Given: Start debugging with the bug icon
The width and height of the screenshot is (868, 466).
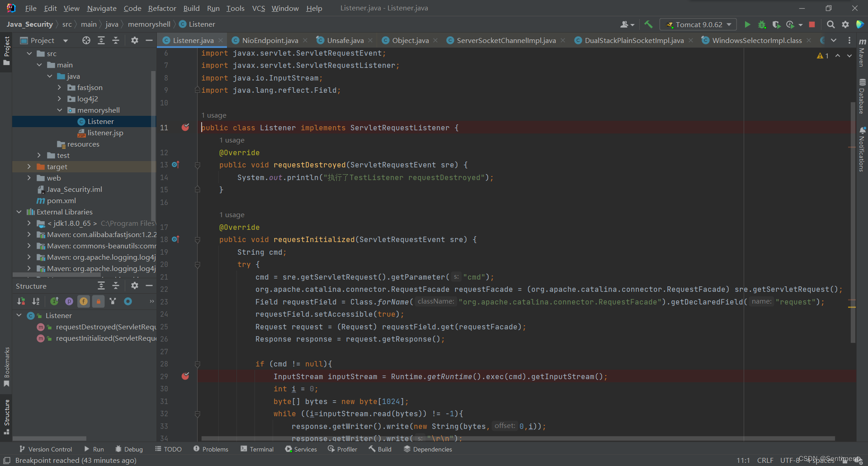Looking at the screenshot, I should pos(762,24).
